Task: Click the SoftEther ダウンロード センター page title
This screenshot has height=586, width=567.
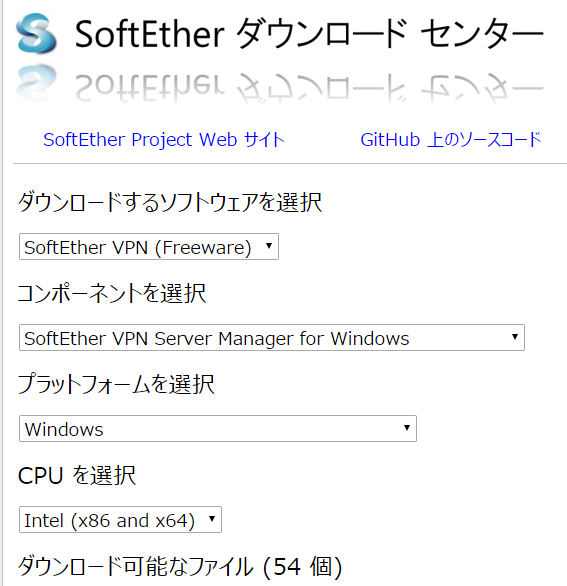Action: 309,34
